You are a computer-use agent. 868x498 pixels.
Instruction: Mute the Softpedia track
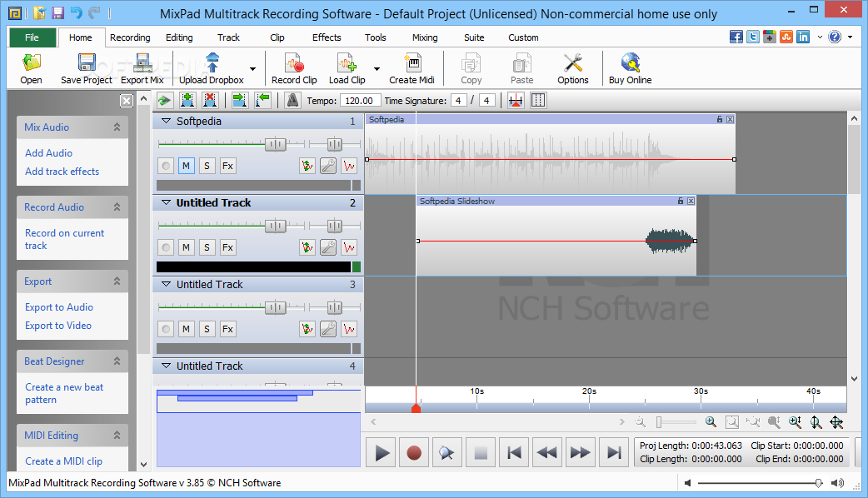(x=186, y=166)
